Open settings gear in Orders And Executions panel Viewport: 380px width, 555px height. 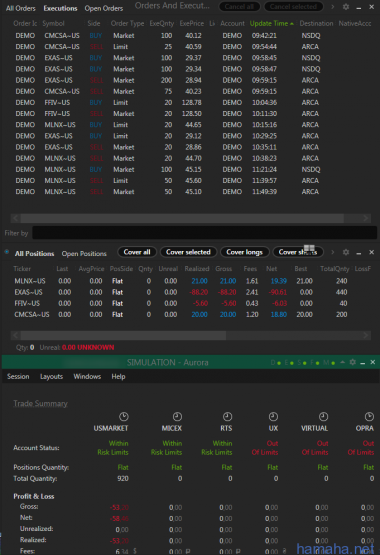(346, 7)
